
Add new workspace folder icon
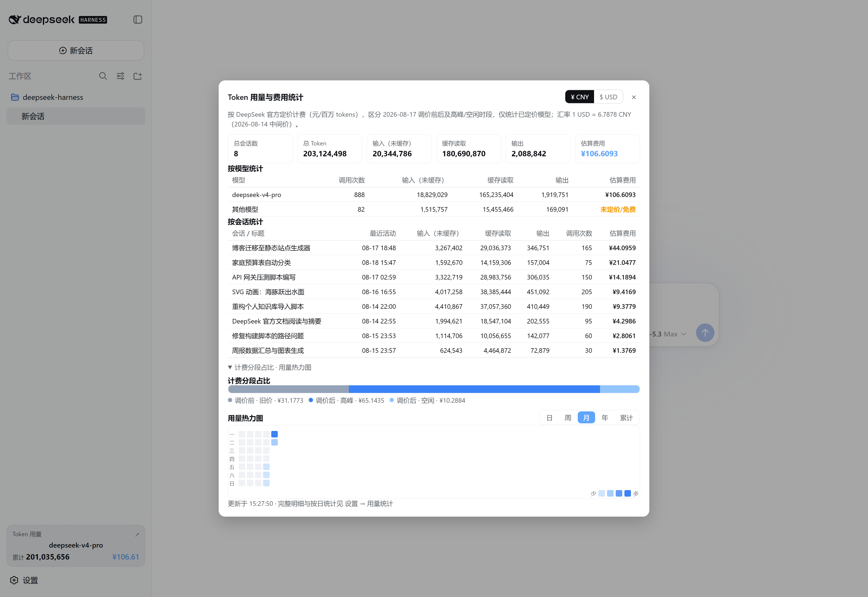click(138, 76)
